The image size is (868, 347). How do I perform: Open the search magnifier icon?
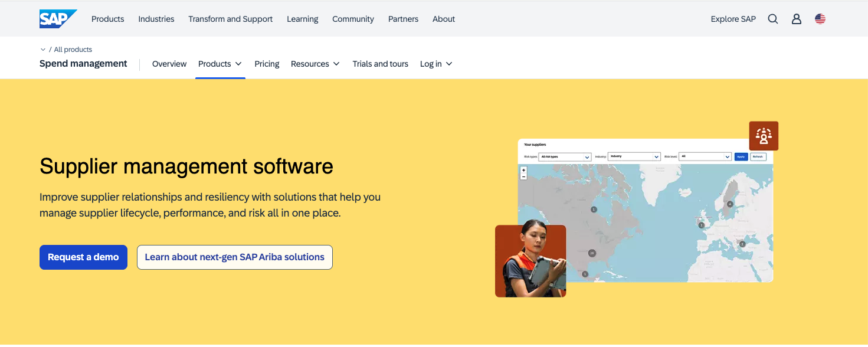(x=773, y=19)
